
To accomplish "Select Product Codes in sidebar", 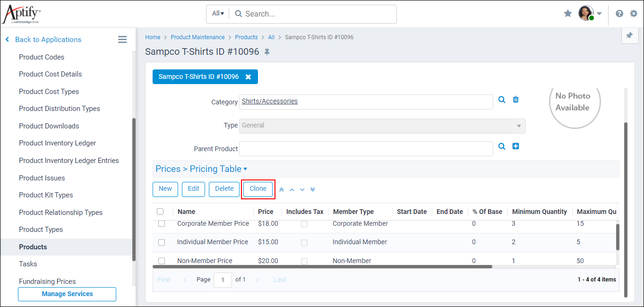I will click(42, 57).
